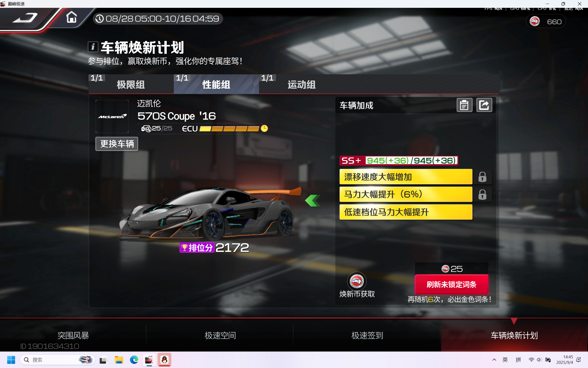Open 车辆焕新计划 bottom tab
Image resolution: width=588 pixels, height=368 pixels.
[x=514, y=335]
